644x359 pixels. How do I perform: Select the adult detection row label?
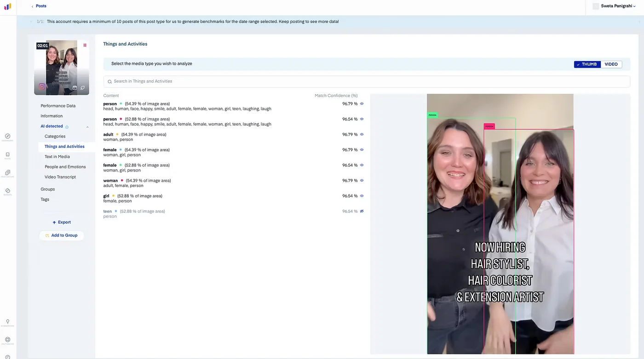pyautogui.click(x=108, y=135)
